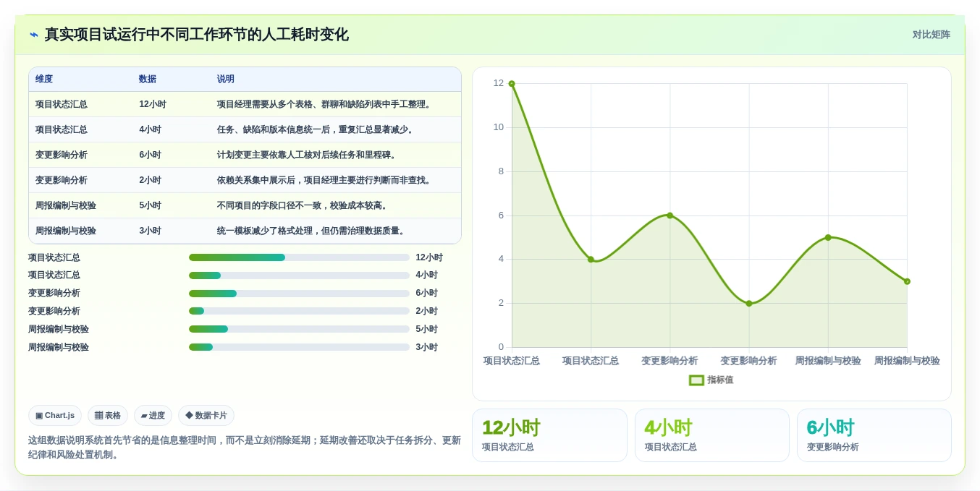980x491 pixels.
Task: Click the 12小时 progress bar
Action: 299,257
